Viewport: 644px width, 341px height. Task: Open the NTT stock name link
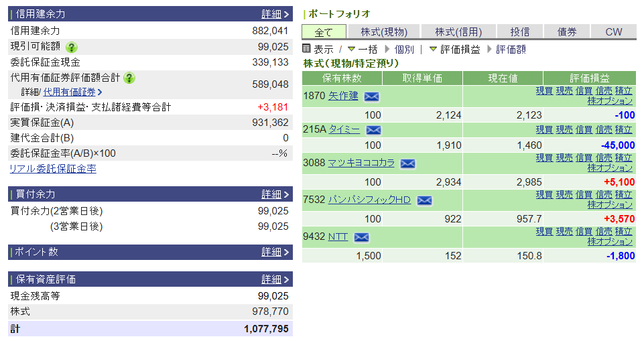click(x=338, y=236)
